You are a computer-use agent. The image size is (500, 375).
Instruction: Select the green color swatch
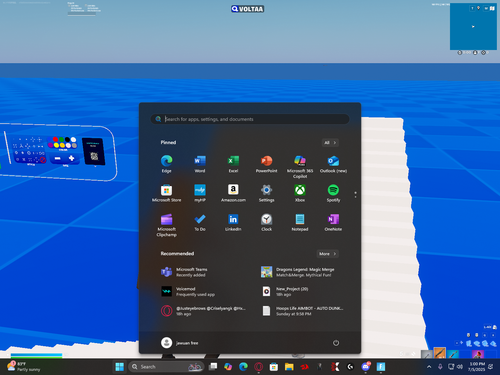[61, 139]
